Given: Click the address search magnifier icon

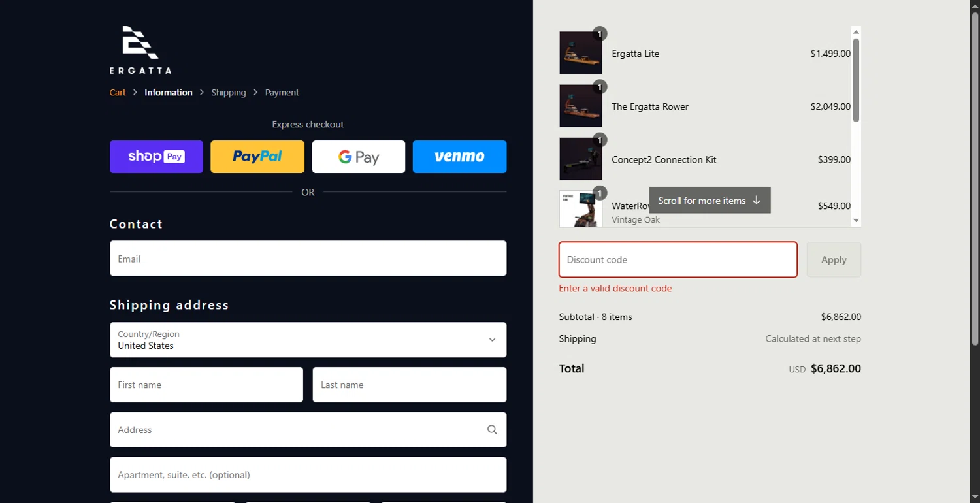Looking at the screenshot, I should coord(492,430).
